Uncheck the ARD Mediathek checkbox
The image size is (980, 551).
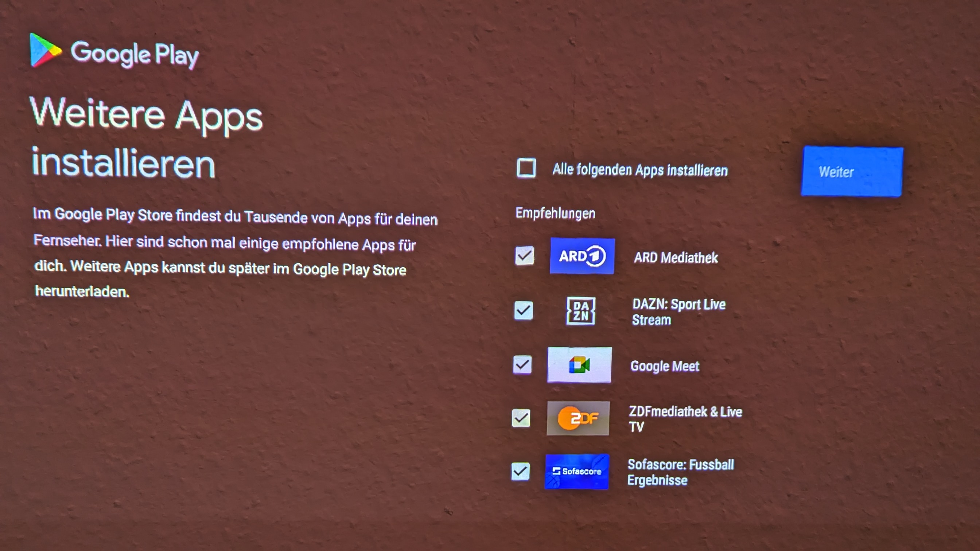coord(524,255)
